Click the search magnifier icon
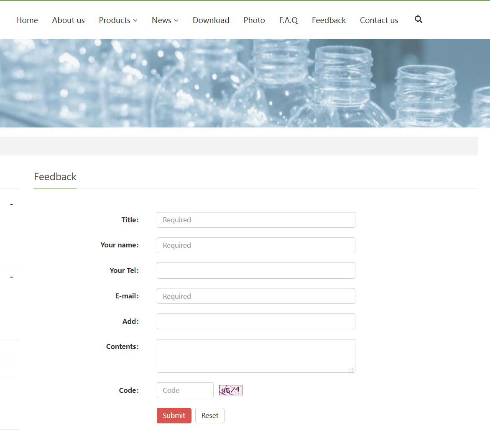The width and height of the screenshot is (490, 448). [x=418, y=20]
